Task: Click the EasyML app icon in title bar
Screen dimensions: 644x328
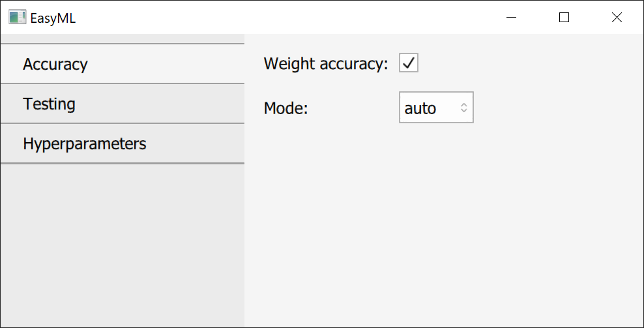Action: pyautogui.click(x=17, y=18)
